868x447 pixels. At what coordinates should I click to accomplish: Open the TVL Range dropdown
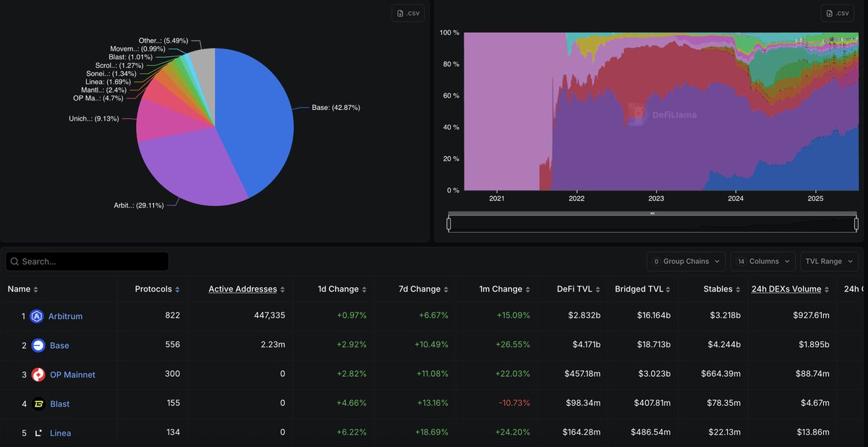tap(830, 261)
